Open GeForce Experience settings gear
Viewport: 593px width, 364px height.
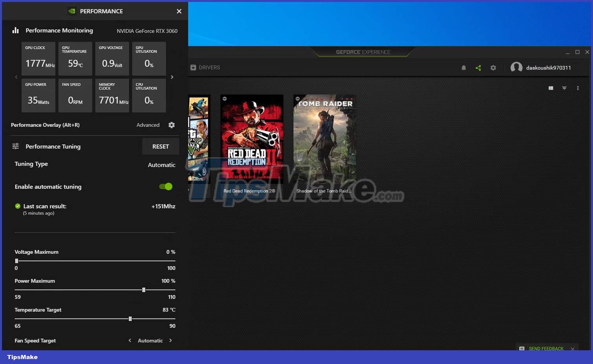(493, 68)
